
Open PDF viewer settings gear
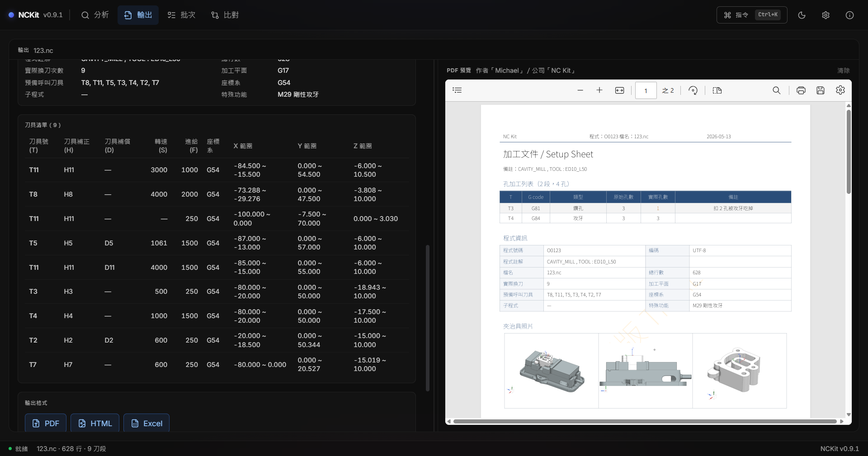click(840, 90)
